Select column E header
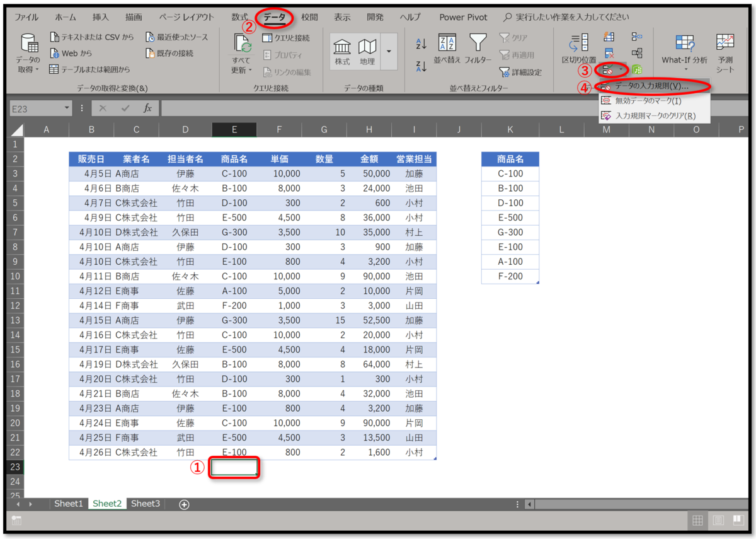Screen dimensions: 756x539 [234, 130]
